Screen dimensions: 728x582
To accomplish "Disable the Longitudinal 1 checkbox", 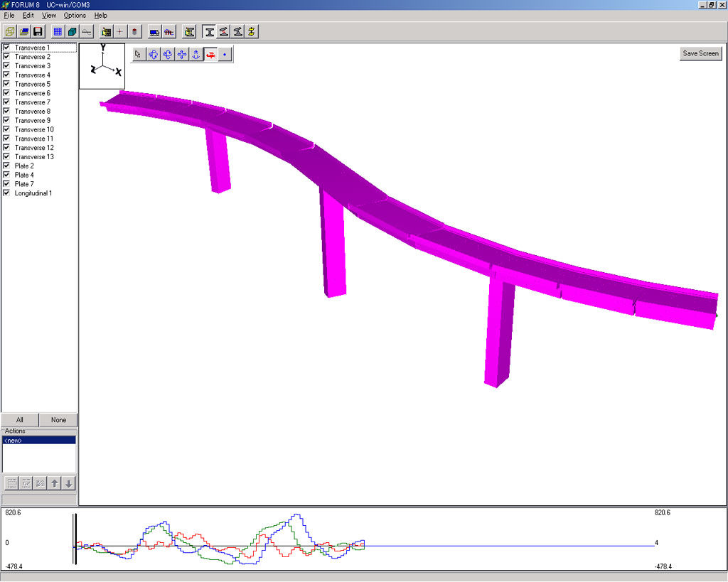I will [6, 193].
